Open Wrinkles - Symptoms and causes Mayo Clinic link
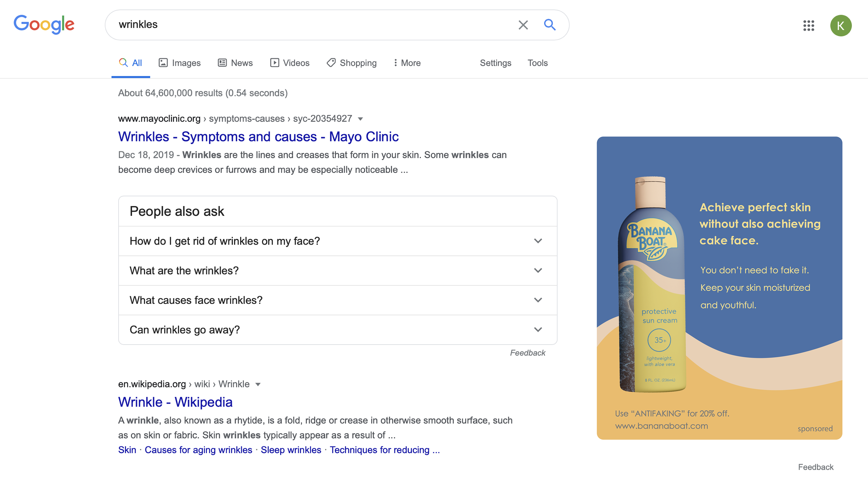 click(258, 137)
